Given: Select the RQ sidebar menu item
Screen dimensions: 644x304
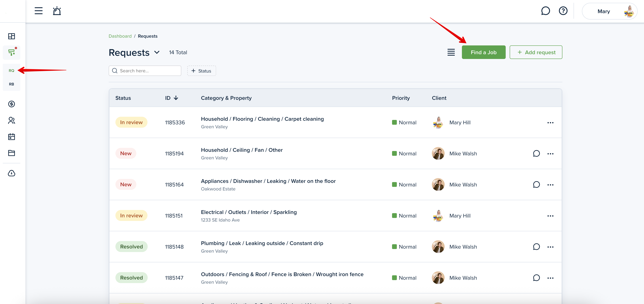Looking at the screenshot, I should pyautogui.click(x=12, y=71).
